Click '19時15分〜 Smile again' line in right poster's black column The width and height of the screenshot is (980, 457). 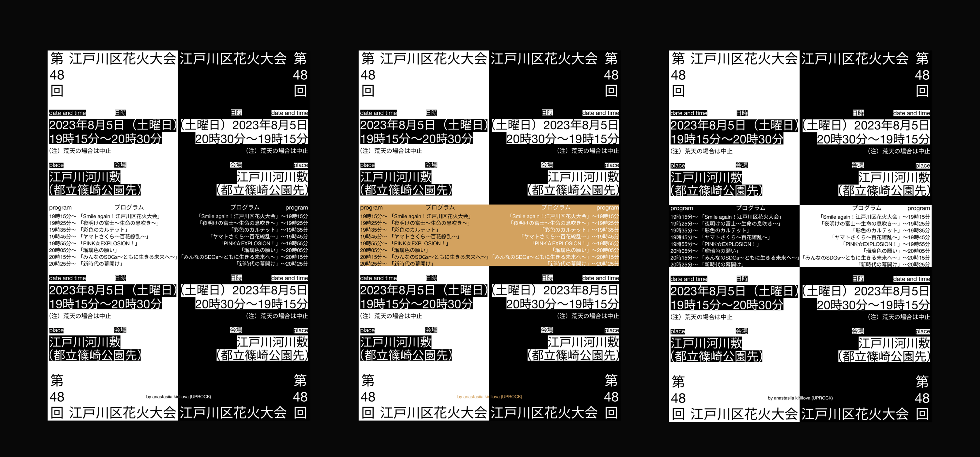(x=726, y=217)
